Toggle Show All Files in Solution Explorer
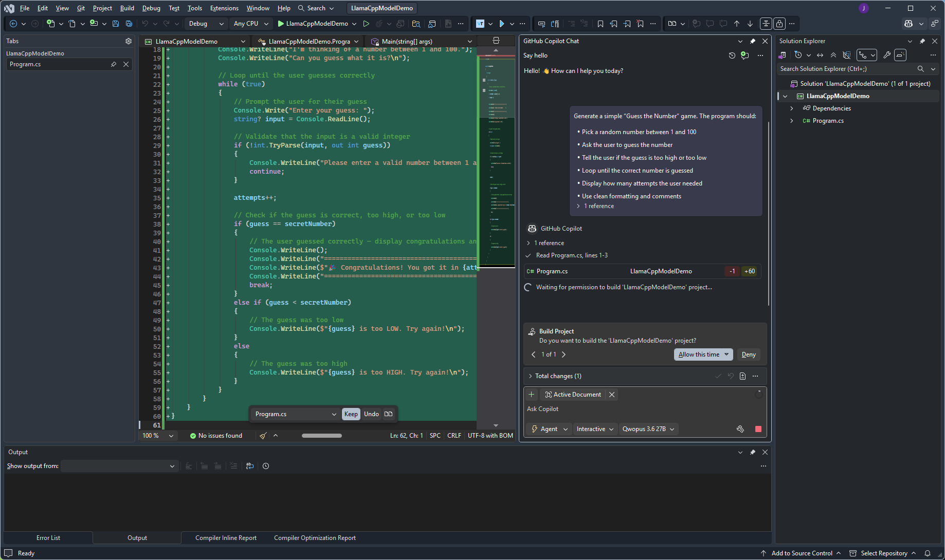945x560 pixels. coord(847,55)
